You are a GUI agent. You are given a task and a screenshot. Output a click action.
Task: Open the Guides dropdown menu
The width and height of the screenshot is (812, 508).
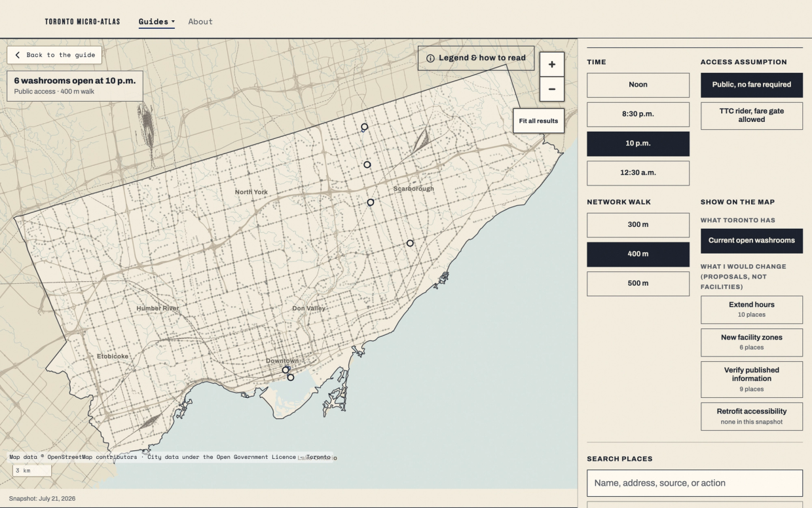click(x=157, y=22)
